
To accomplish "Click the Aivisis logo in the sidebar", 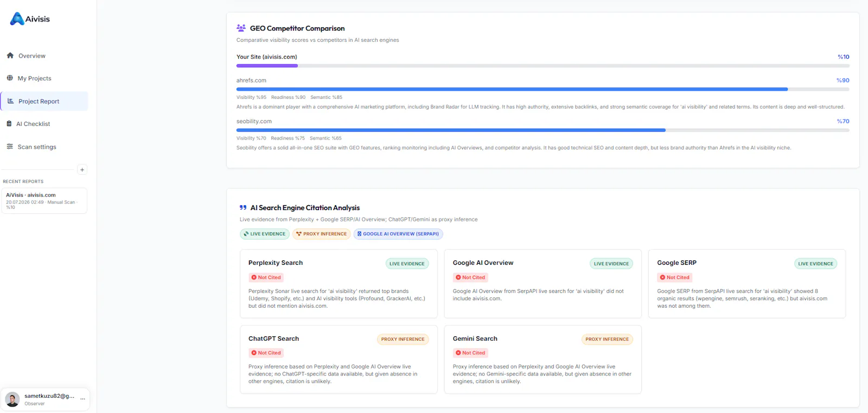I will coord(30,19).
